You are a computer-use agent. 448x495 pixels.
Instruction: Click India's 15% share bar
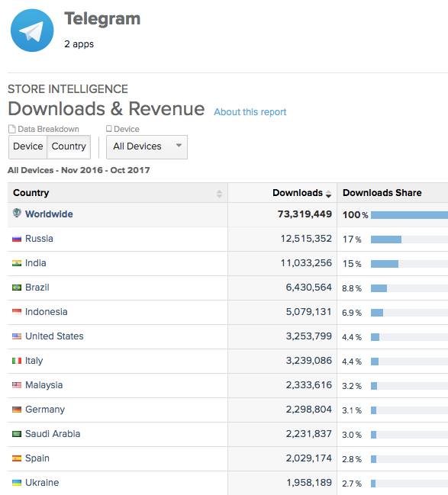click(x=385, y=264)
